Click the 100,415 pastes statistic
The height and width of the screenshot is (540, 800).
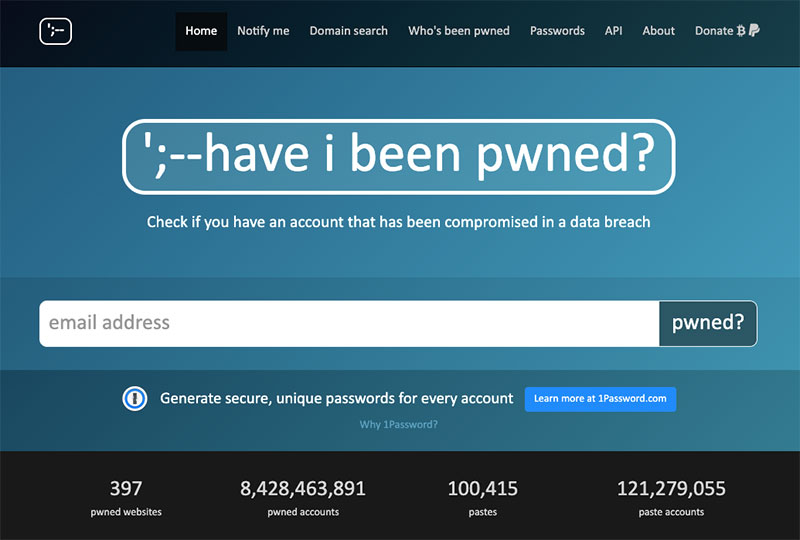pos(483,498)
